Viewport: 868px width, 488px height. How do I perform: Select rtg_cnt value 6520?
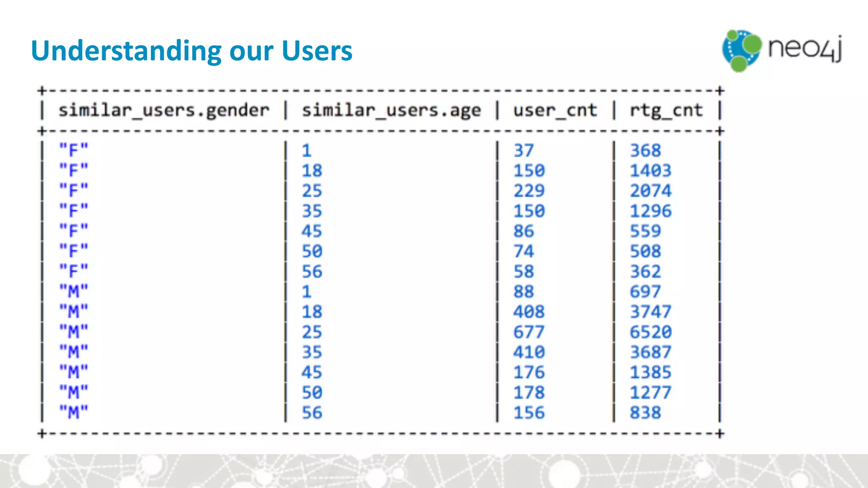pos(651,332)
